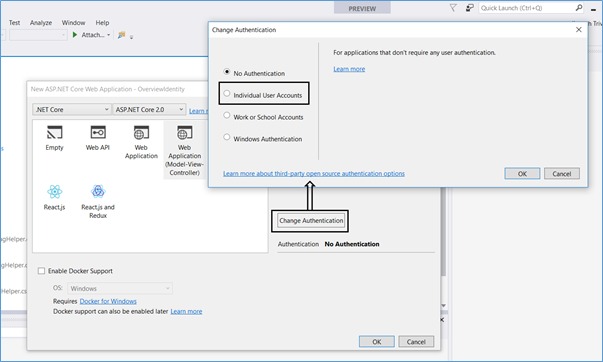Select the Empty project template icon
The image size is (603, 362).
[x=54, y=133]
